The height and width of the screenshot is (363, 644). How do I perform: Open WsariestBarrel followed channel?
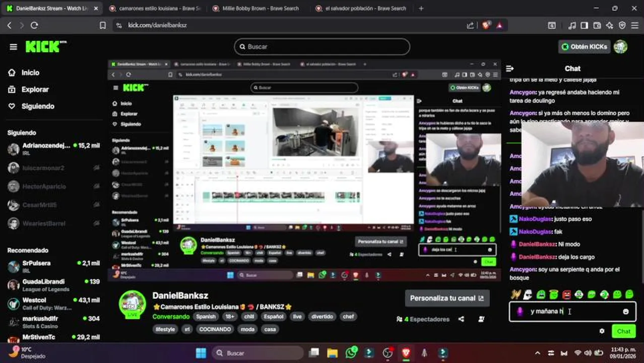point(53,223)
